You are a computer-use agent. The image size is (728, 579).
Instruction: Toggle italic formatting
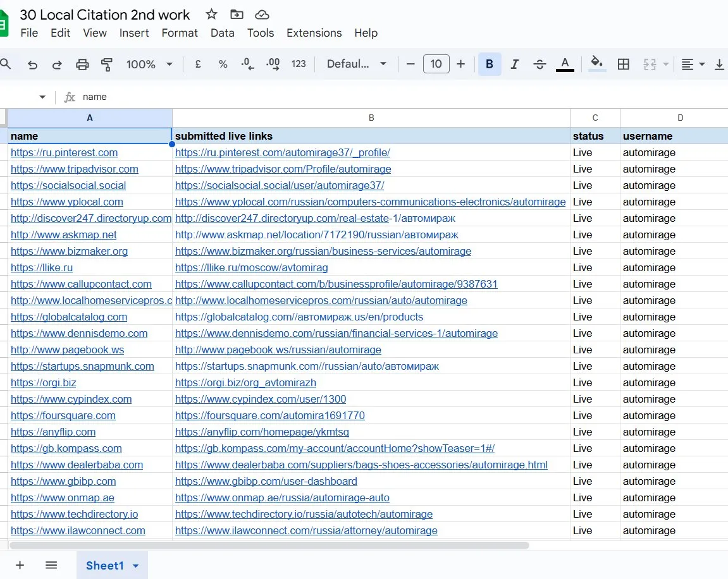click(514, 64)
